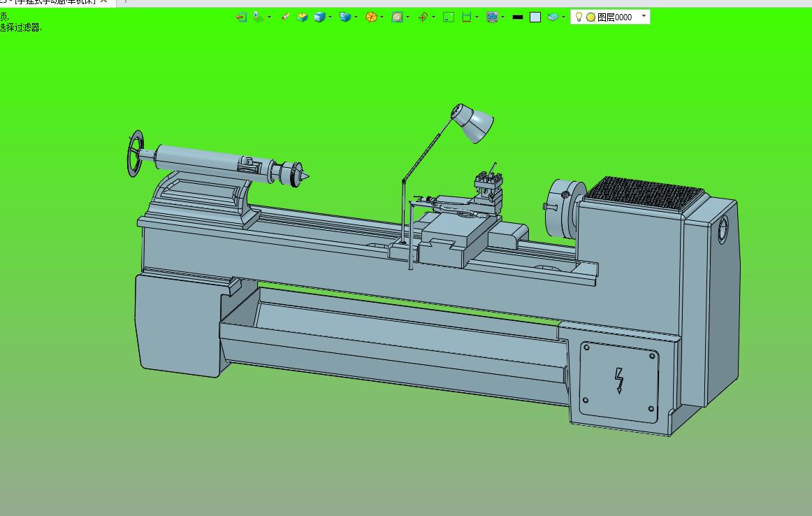The image size is (812, 516).
Task: Expand the arrow beside the blue cube icon
Action: coord(331,17)
